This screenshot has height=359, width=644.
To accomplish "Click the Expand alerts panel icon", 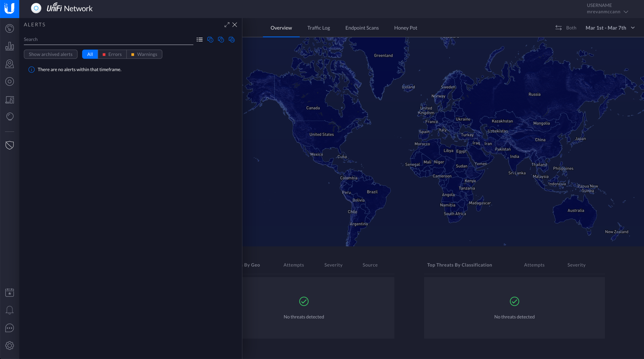I will point(227,25).
